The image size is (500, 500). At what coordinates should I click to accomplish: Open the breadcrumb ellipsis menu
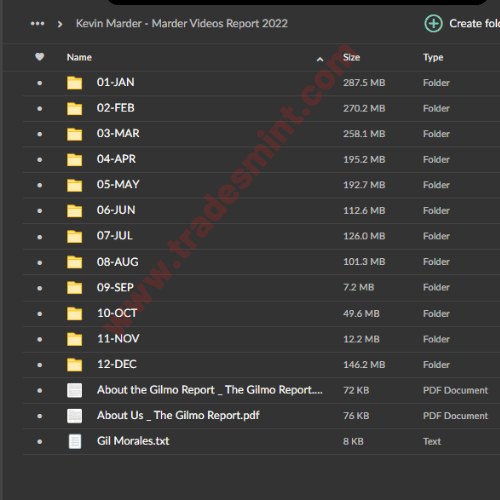37,24
